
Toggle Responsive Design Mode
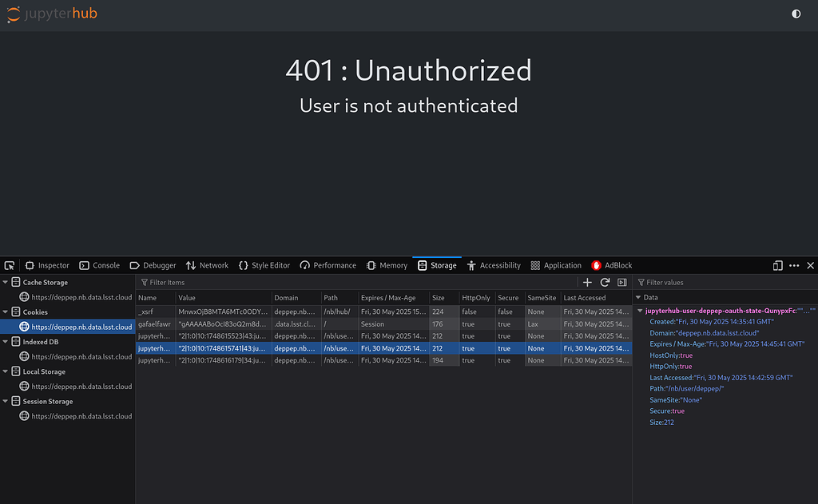click(777, 264)
